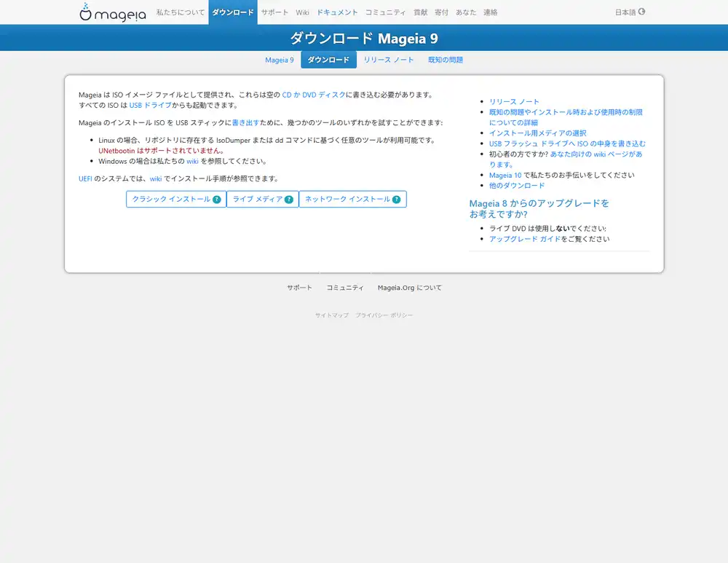Open wiki link in UEFI sentence

click(156, 178)
